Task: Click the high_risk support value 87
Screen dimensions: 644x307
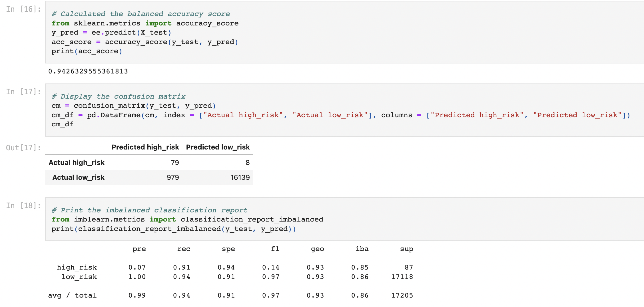Action: (409, 268)
